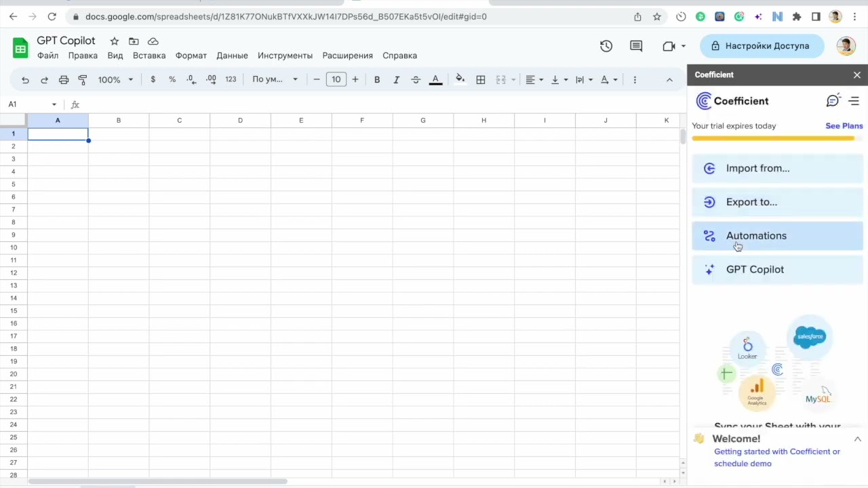This screenshot has width=868, height=488.
Task: Open Coefficient hamburger menu
Action: [854, 101]
